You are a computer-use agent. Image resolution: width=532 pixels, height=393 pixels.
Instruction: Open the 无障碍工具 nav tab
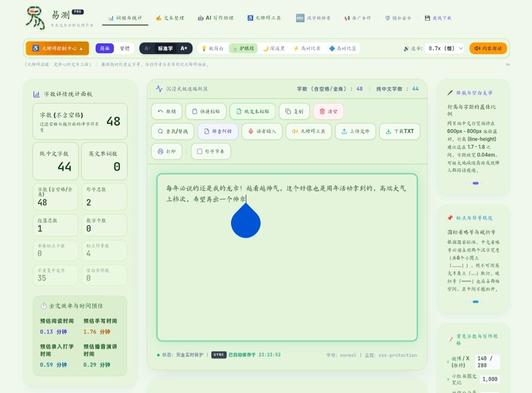coord(264,18)
